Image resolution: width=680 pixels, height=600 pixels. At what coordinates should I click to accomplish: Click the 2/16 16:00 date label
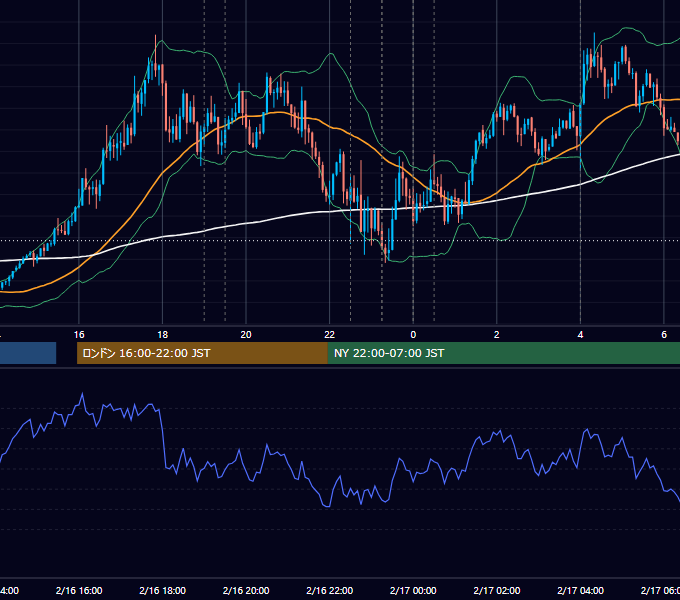pyautogui.click(x=79, y=590)
